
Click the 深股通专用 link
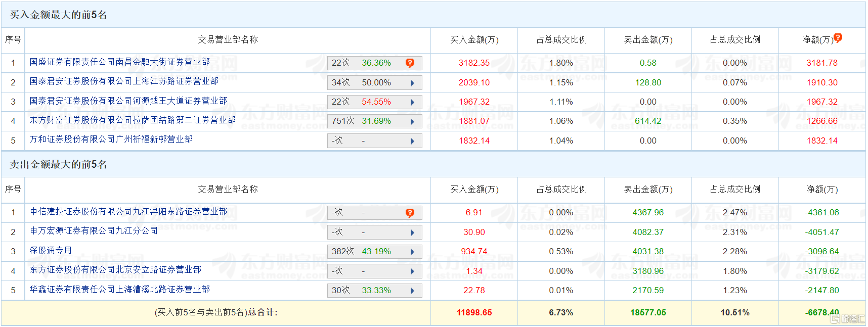coord(51,250)
